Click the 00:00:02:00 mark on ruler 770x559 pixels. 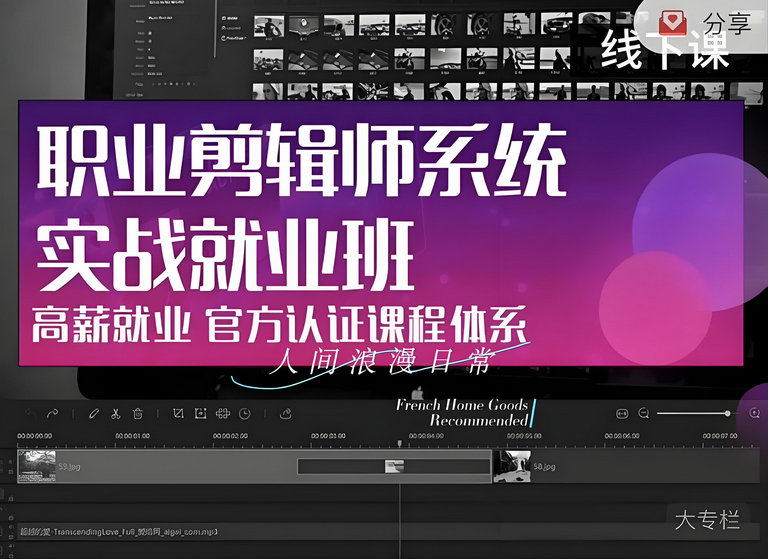click(x=232, y=436)
